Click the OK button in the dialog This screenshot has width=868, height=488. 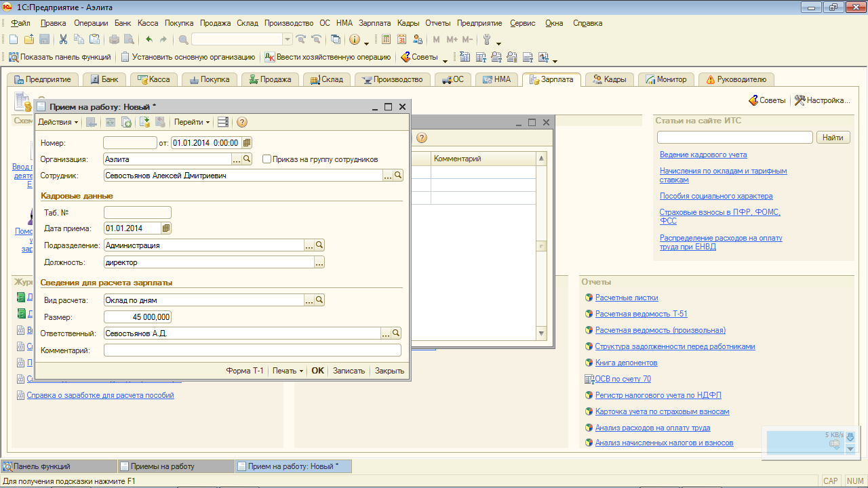coord(317,371)
